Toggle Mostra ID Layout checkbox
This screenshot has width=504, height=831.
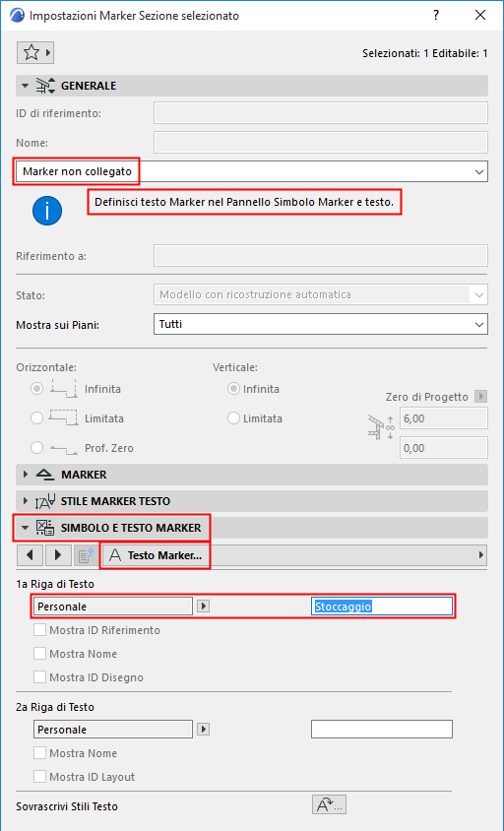coord(39,777)
